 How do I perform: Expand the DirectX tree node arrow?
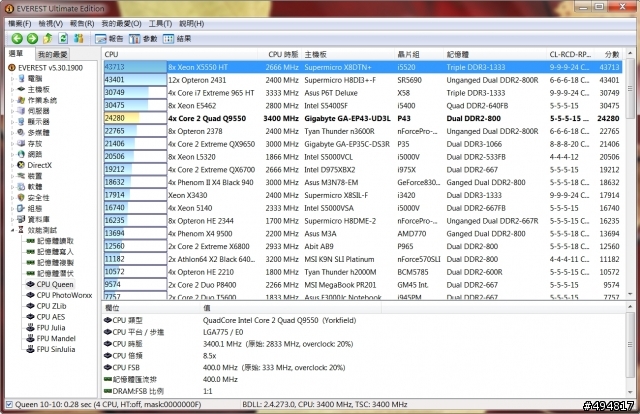(13, 165)
